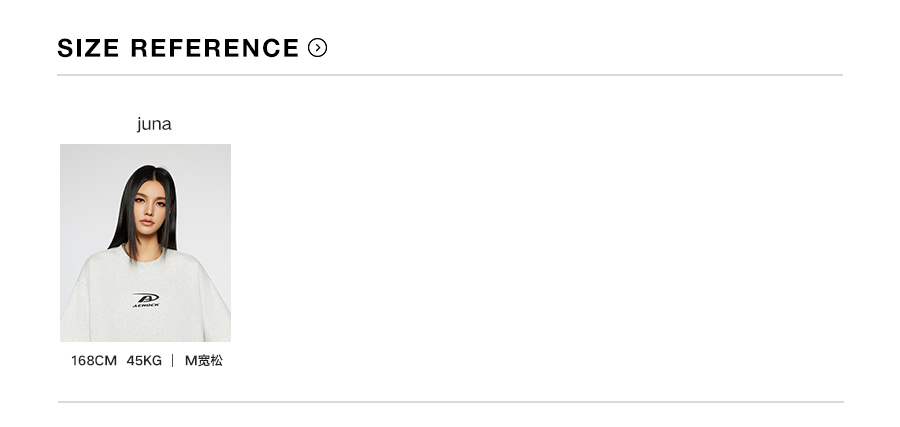Viewport: 900px width, 427px height.
Task: Click the word SIZE in the heading
Action: [x=88, y=48]
